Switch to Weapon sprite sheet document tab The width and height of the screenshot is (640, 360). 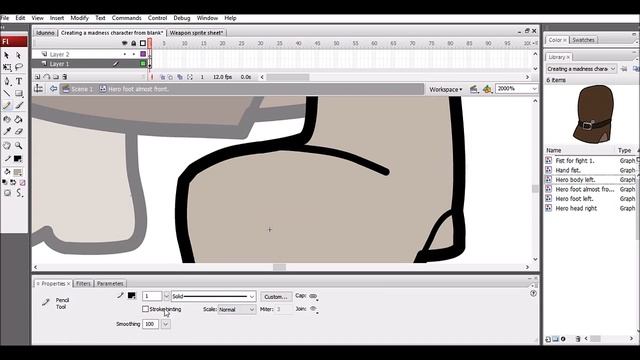[x=196, y=33]
